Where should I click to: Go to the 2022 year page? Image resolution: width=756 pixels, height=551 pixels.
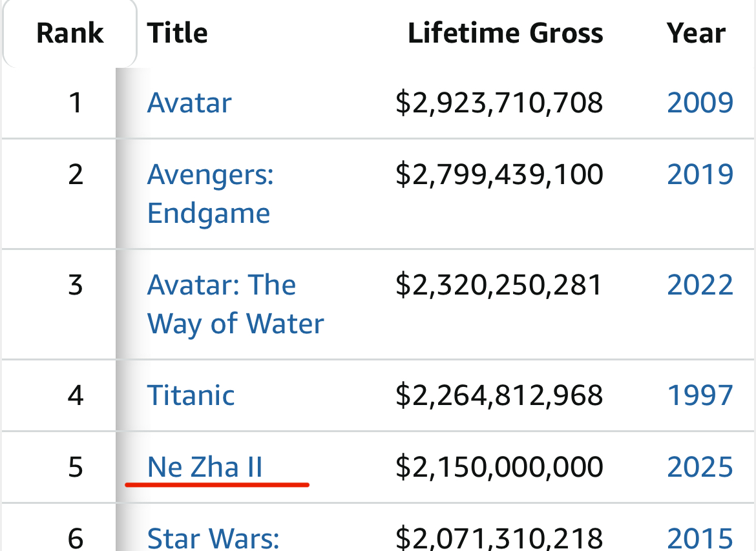[x=700, y=285]
